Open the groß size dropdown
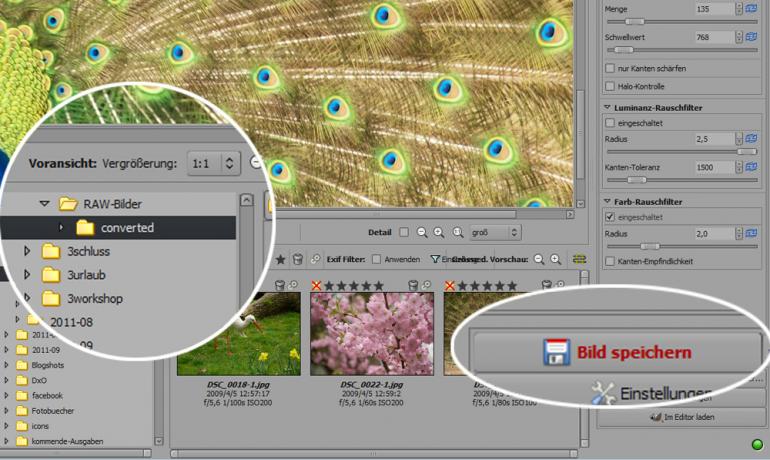 [495, 232]
